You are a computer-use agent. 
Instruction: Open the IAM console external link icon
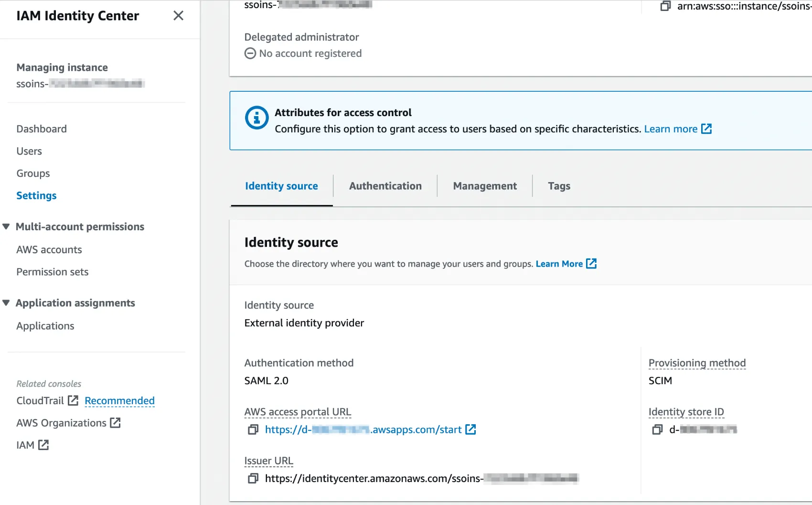point(43,445)
